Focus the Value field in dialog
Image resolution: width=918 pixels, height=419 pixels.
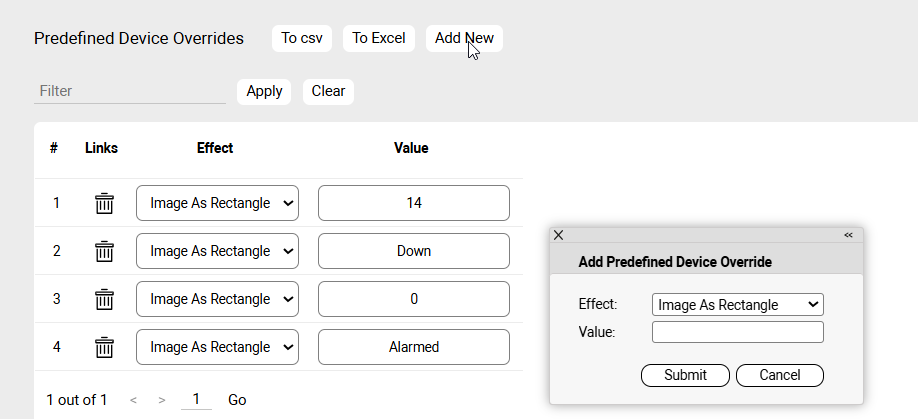737,332
